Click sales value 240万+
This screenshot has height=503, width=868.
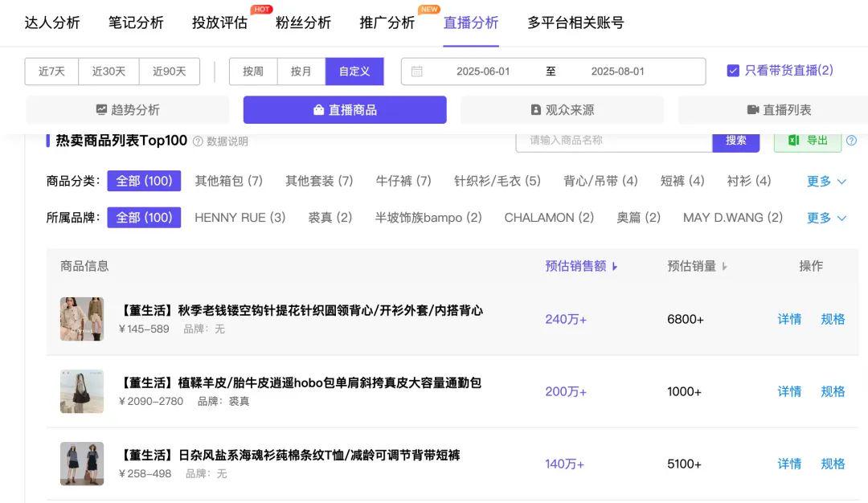(x=566, y=319)
